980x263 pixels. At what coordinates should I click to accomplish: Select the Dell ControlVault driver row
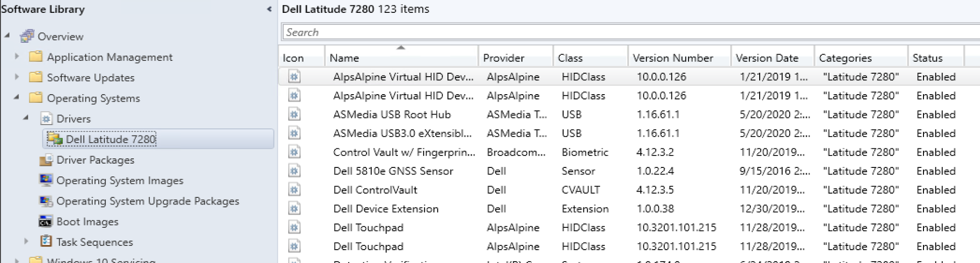pos(375,190)
